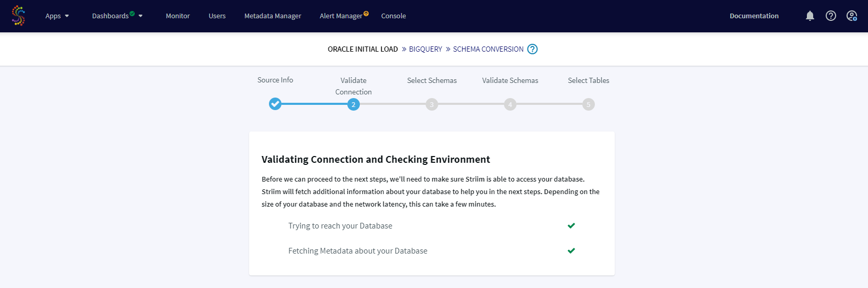Image resolution: width=868 pixels, height=288 pixels.
Task: Open the notifications bell icon
Action: pos(810,16)
